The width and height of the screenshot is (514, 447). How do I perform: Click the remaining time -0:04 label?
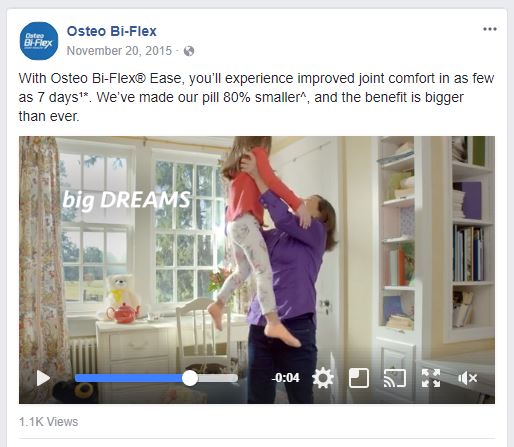click(285, 378)
